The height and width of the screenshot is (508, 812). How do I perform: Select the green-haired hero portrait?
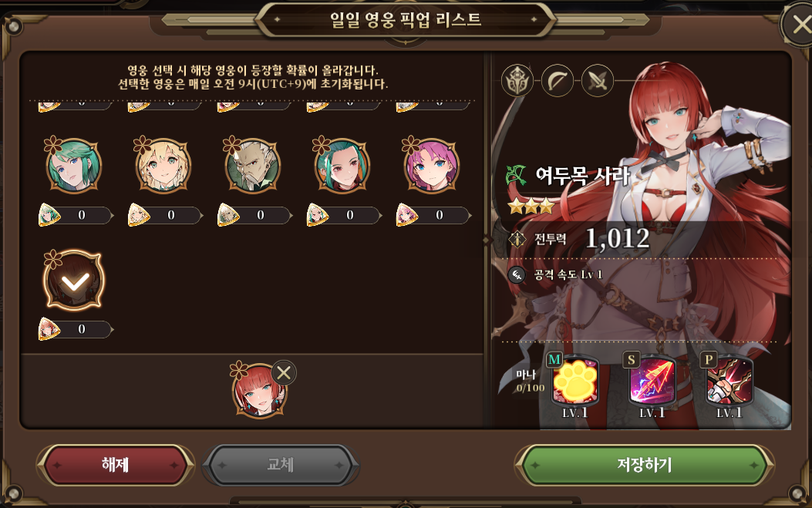pyautogui.click(x=73, y=167)
